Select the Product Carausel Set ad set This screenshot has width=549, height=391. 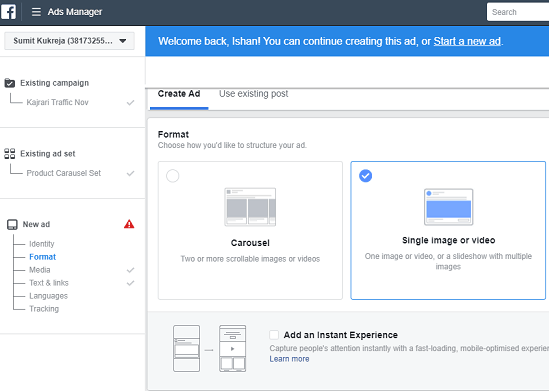click(64, 173)
